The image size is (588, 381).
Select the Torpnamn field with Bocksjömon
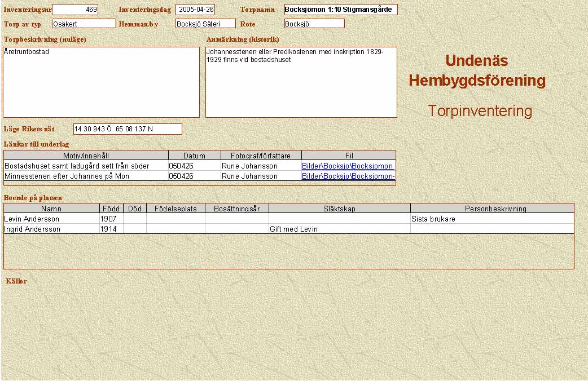[x=341, y=10]
